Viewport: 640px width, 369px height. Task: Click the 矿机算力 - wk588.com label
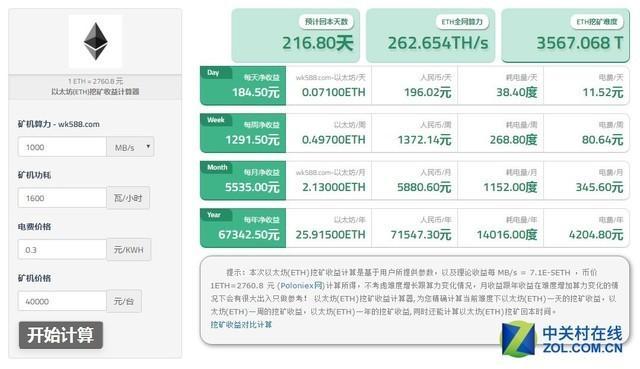[59, 124]
